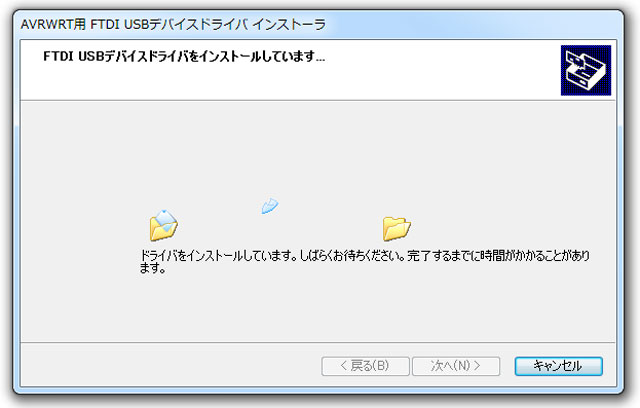
Task: Click the flying document animation icon
Action: (269, 206)
